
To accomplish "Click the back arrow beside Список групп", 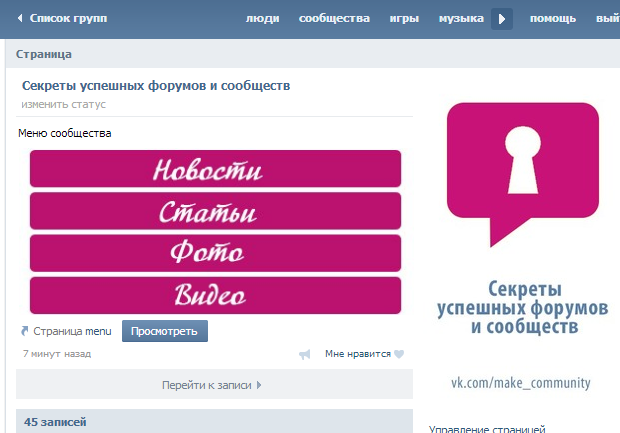I will click(20, 19).
